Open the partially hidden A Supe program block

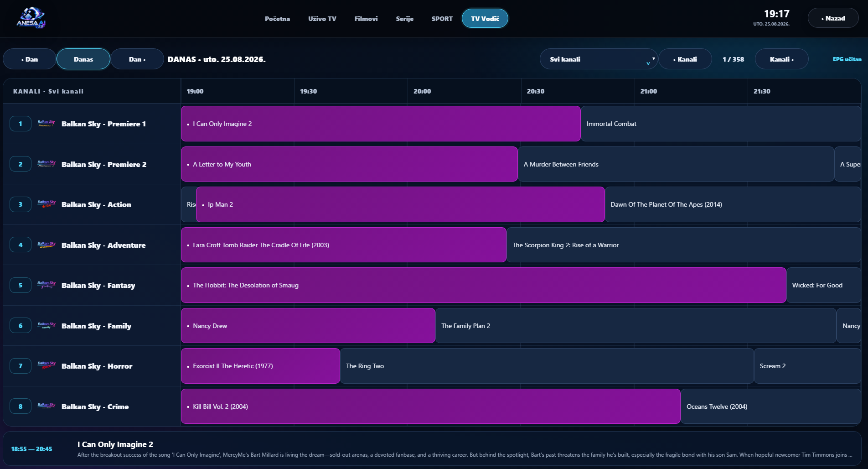848,164
